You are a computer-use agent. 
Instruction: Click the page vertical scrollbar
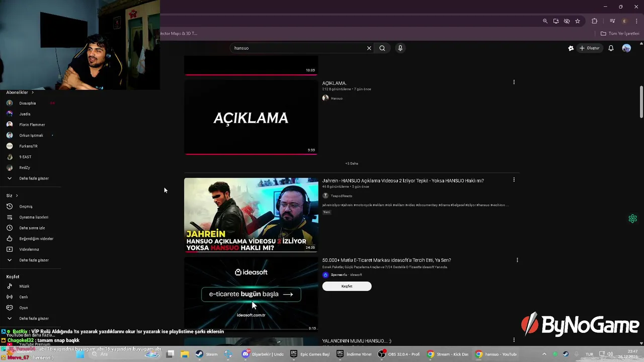coord(641,102)
